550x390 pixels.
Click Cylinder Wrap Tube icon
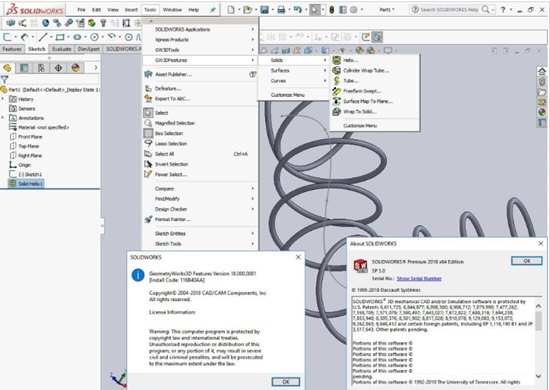[x=337, y=70]
